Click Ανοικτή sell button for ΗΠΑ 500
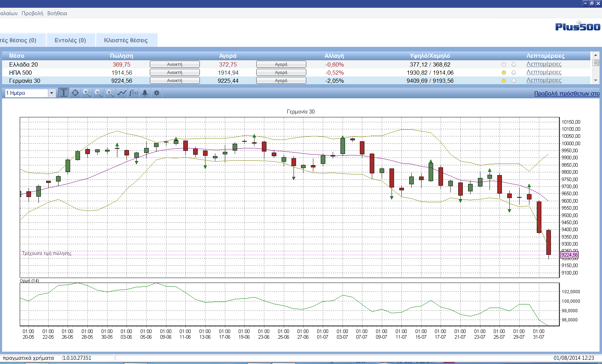 coord(175,73)
